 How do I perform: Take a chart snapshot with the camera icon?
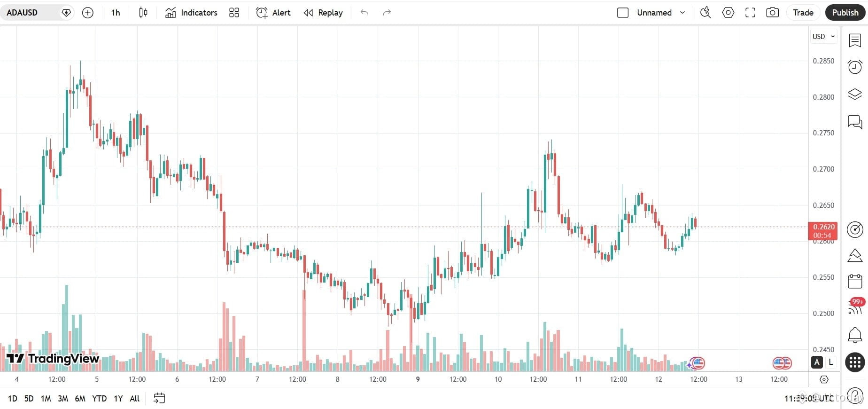pos(772,12)
